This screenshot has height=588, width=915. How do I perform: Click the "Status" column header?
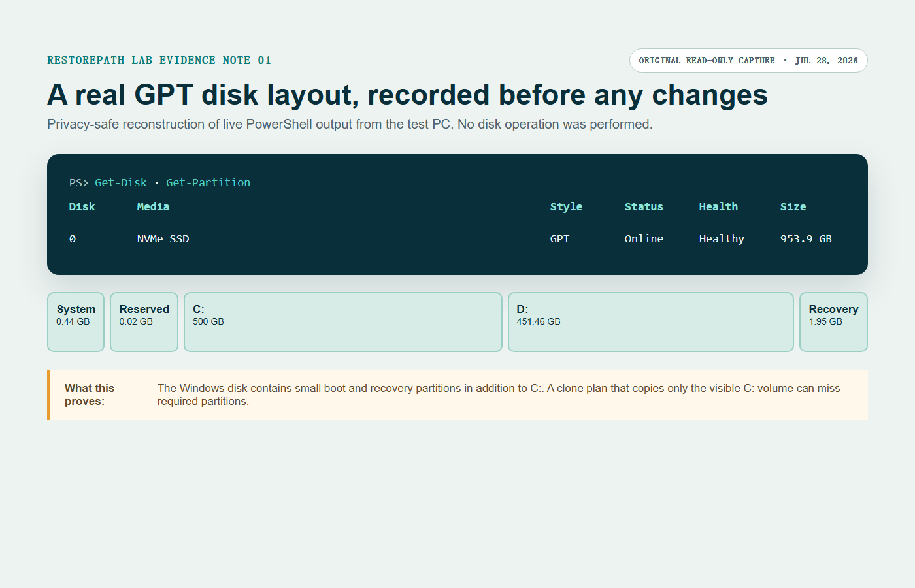(x=644, y=206)
